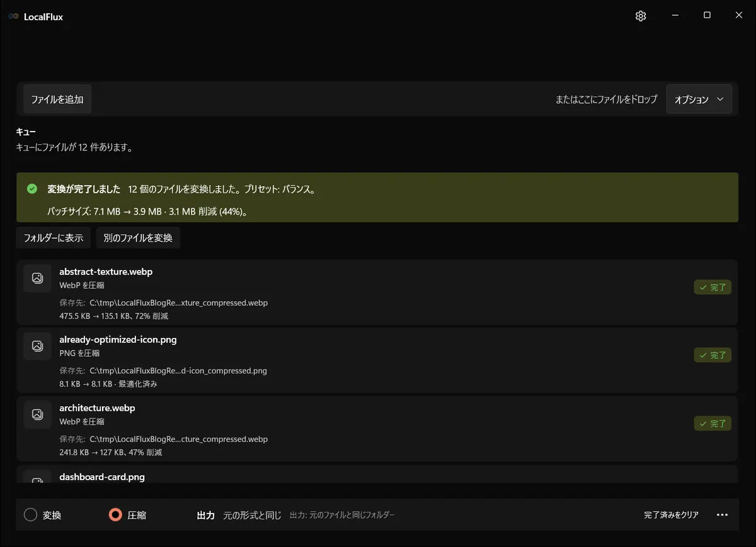Expand the オプション dropdown

[x=699, y=99]
